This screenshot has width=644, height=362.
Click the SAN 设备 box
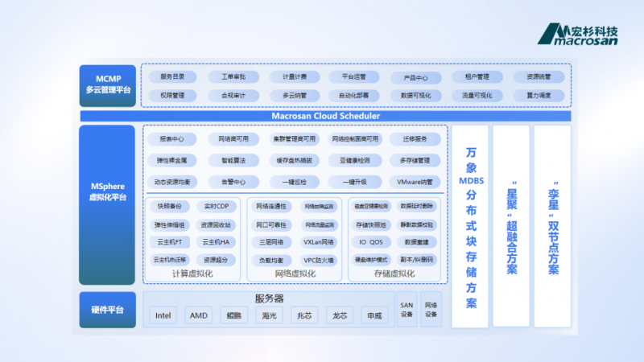[x=407, y=310]
